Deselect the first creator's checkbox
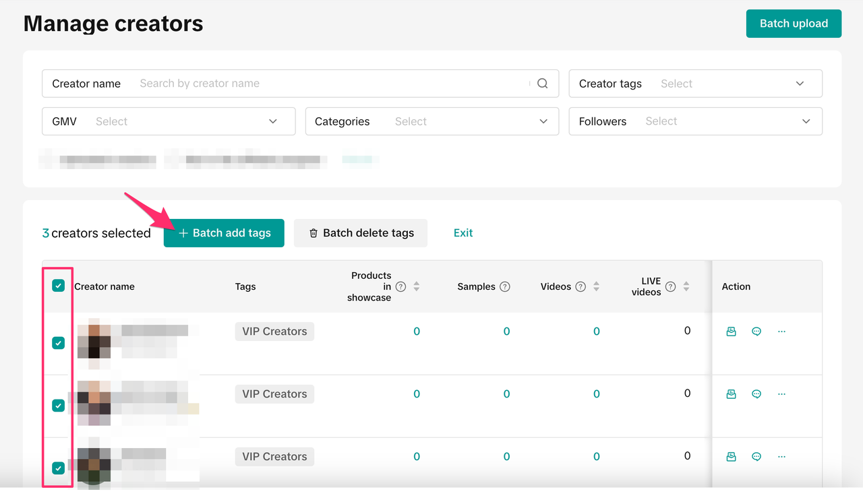863x504 pixels. pos(59,343)
